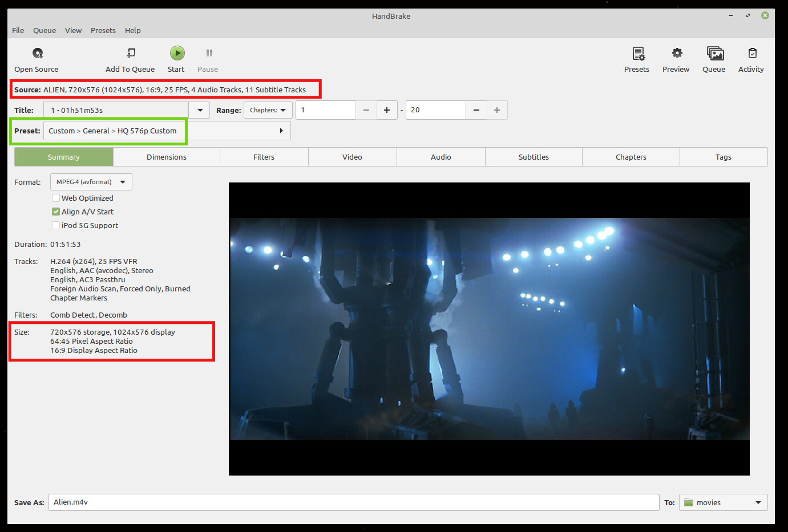Screen dimensions: 788x532
Task: Open the Format dropdown showing MPEG-4
Action: click(91, 181)
